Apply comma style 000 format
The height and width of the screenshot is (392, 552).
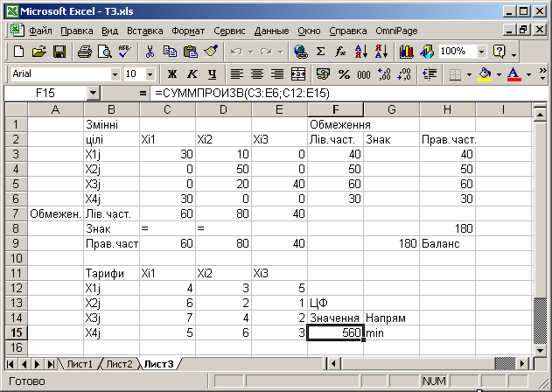(x=364, y=74)
